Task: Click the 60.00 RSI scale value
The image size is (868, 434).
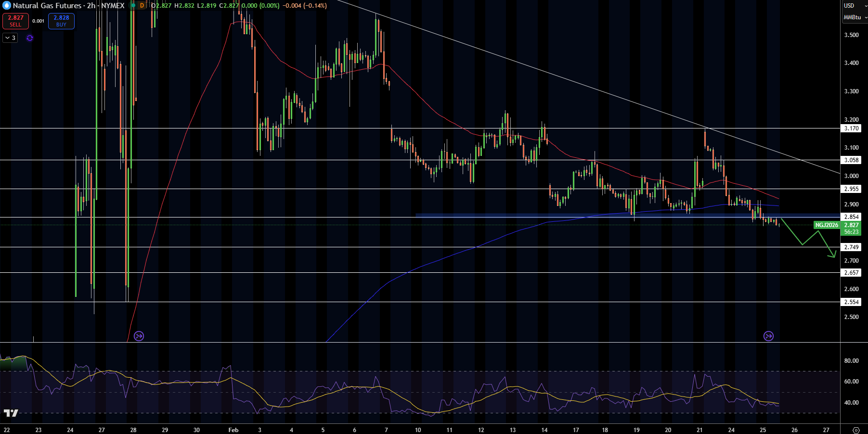Action: pyautogui.click(x=851, y=382)
